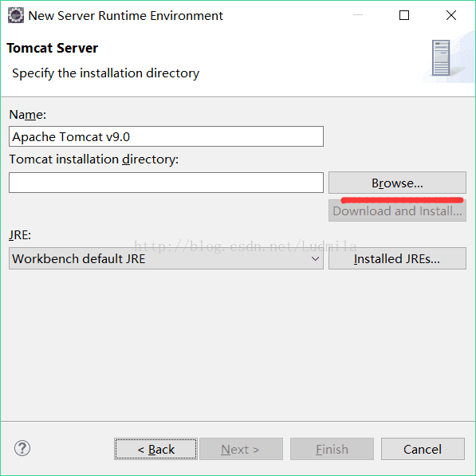The width and height of the screenshot is (476, 476).
Task: Cancel the New Server Runtime dialog
Action: [x=423, y=449]
